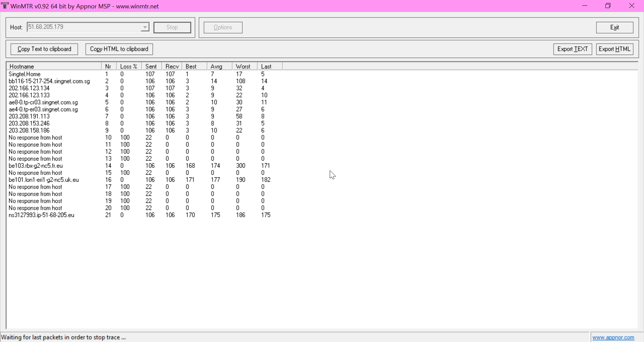The image size is (644, 342).
Task: Select the be103.rbx-g2-nc5.fr.eu hop row
Action: tap(36, 166)
